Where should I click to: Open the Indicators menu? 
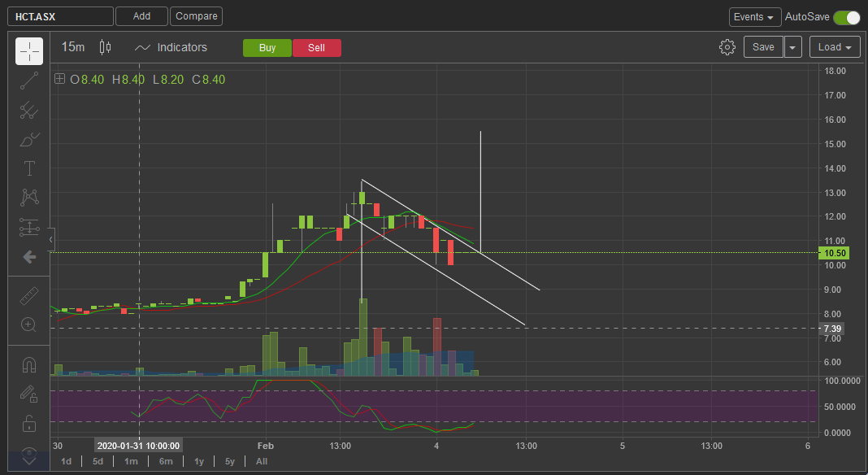pos(171,48)
